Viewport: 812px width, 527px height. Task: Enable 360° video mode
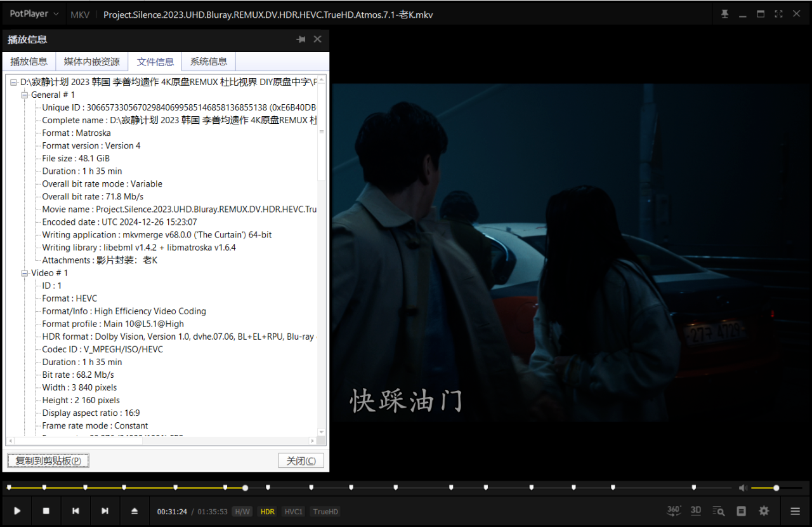674,510
